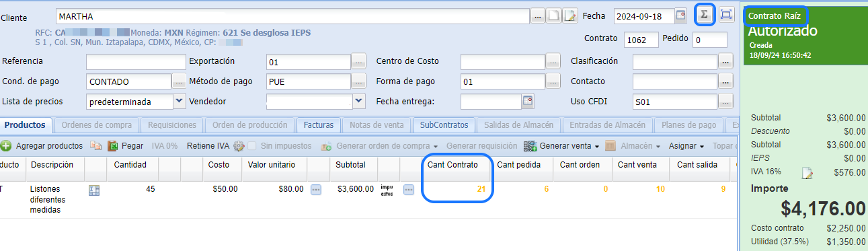
Task: Open Clasificación lookup ellipsis button
Action: click(725, 61)
